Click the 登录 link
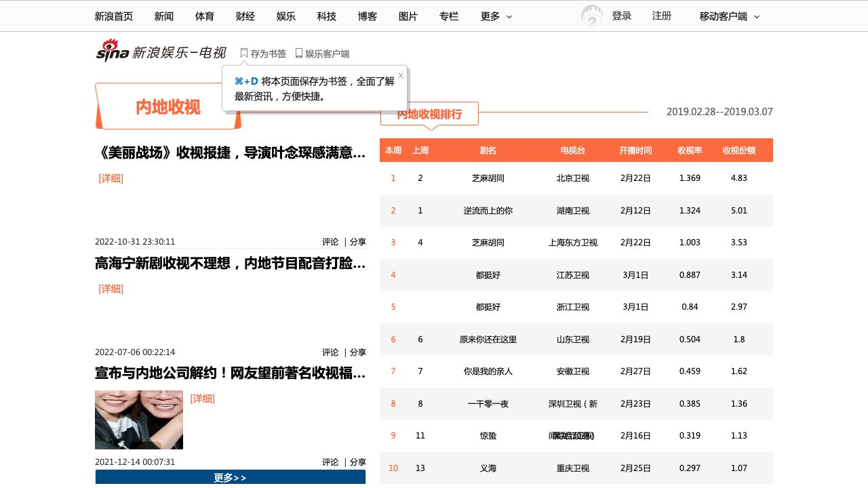 click(x=622, y=16)
